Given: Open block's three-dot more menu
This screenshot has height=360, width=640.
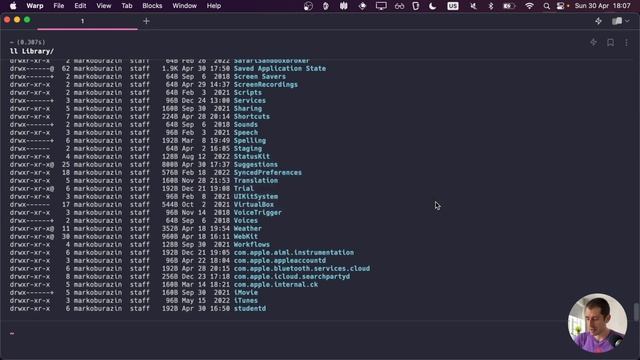Looking at the screenshot, I should (x=627, y=42).
